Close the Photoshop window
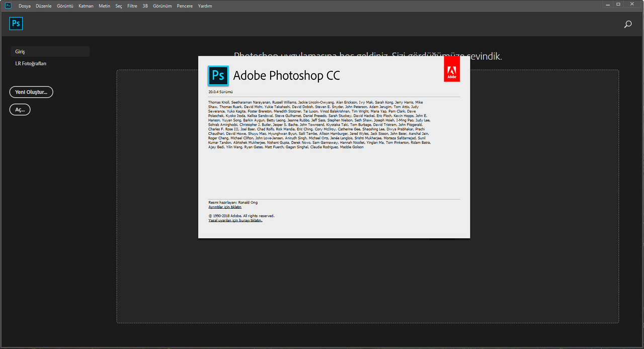 point(633,5)
